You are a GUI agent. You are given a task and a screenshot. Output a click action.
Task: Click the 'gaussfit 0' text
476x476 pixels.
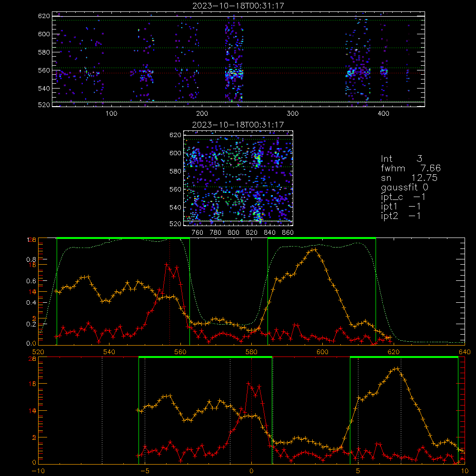pos(405,187)
